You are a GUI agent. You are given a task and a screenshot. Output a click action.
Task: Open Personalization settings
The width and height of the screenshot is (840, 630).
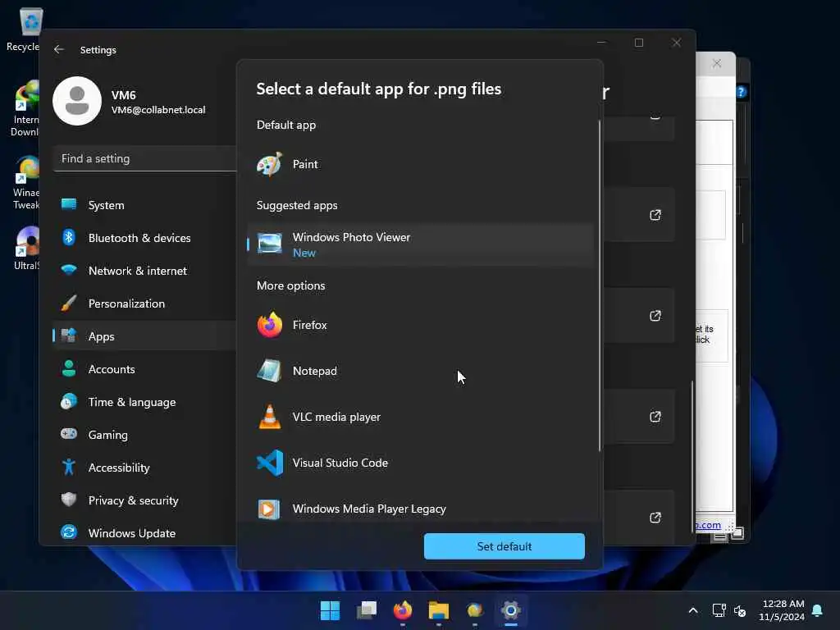[144, 304]
